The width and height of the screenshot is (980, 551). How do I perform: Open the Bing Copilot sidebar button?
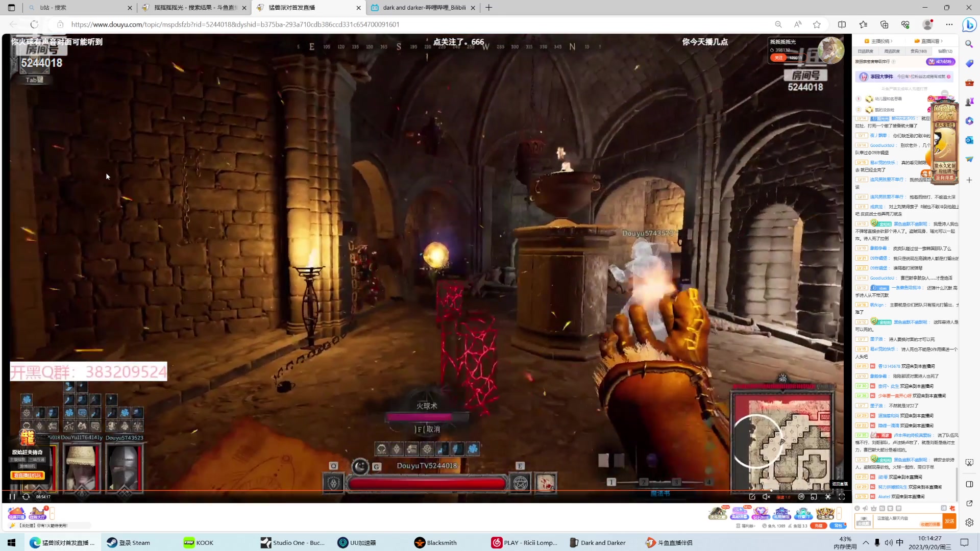coord(969,24)
